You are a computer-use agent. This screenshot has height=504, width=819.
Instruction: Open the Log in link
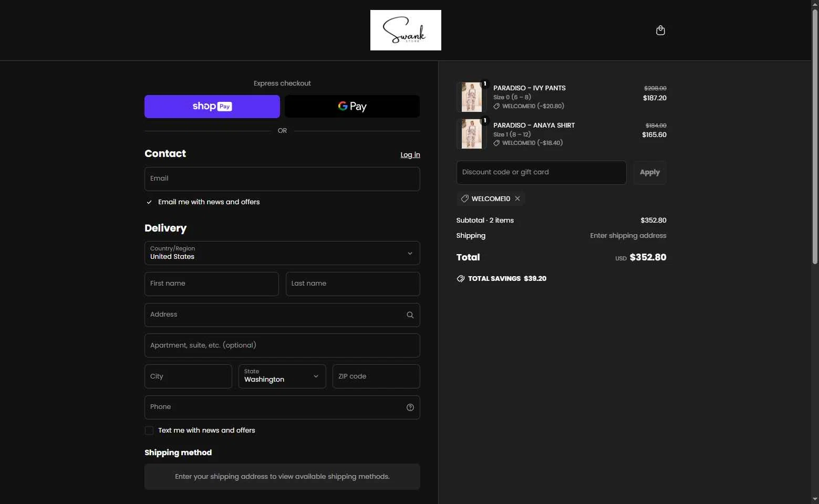coord(410,155)
